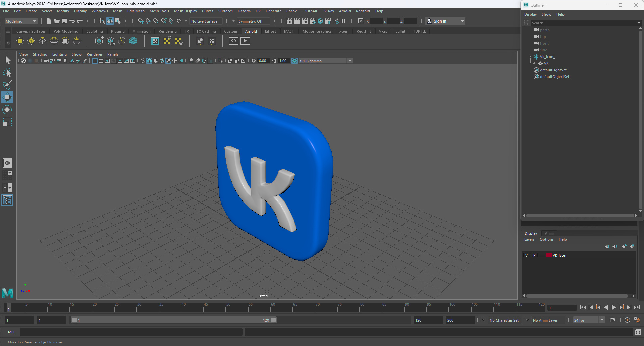Toggle VK_Icon layer playback P box
The image size is (644, 346).
click(534, 255)
